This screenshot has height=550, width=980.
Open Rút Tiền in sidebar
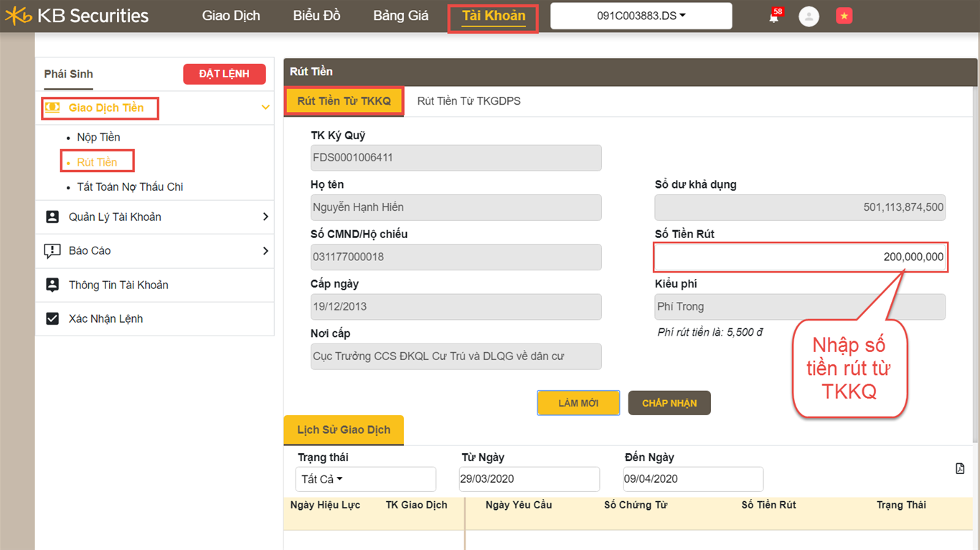pyautogui.click(x=97, y=162)
